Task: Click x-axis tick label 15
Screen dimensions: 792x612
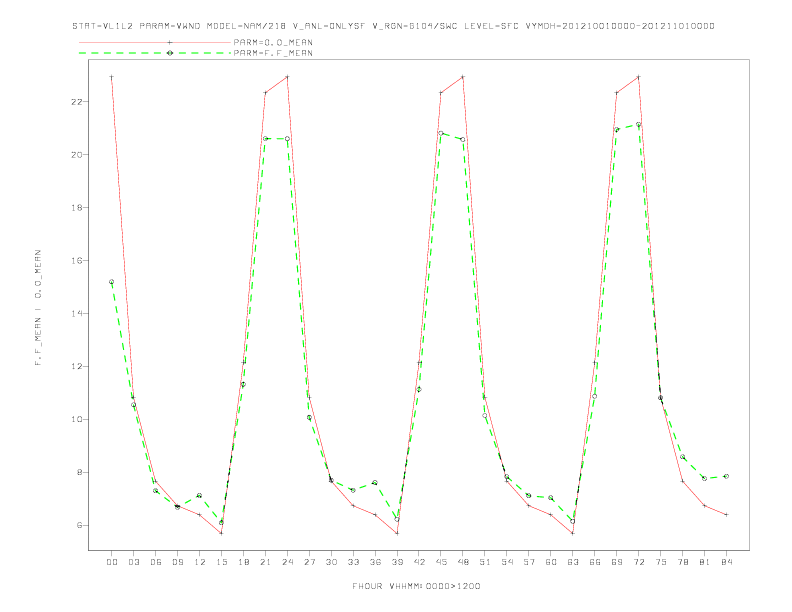Action: click(221, 562)
